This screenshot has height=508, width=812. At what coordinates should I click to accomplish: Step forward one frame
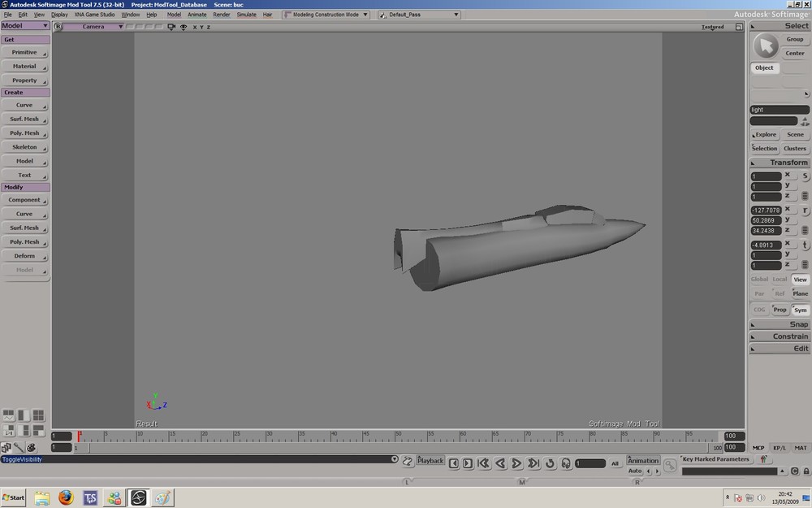tap(468, 463)
